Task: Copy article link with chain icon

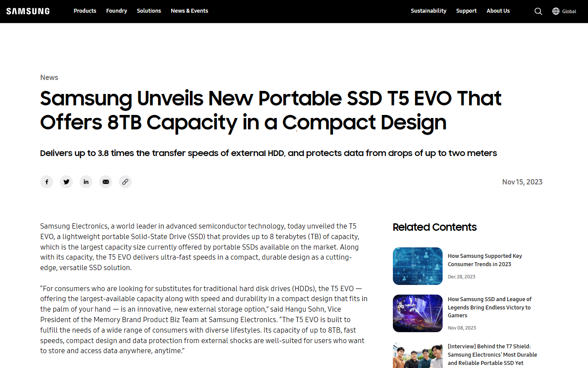Action: pos(125,182)
